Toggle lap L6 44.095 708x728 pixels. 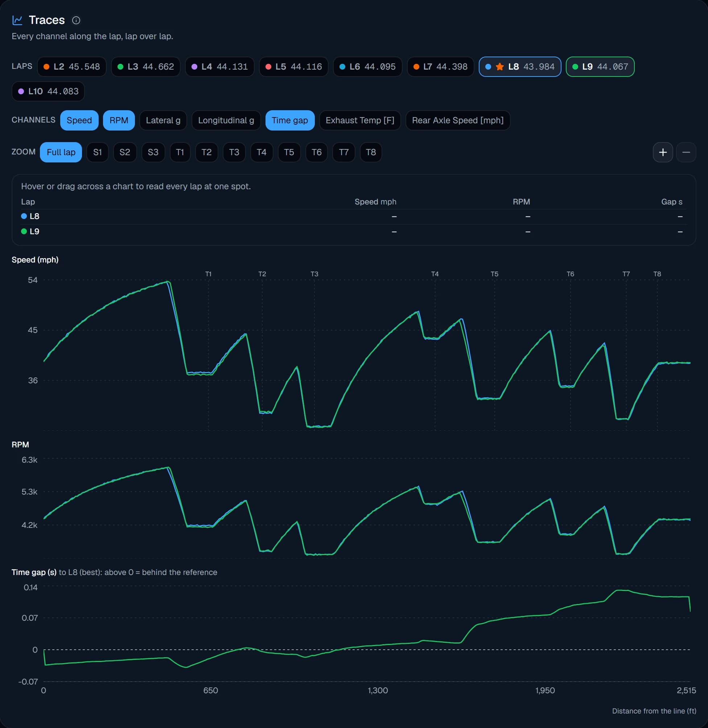coord(368,66)
